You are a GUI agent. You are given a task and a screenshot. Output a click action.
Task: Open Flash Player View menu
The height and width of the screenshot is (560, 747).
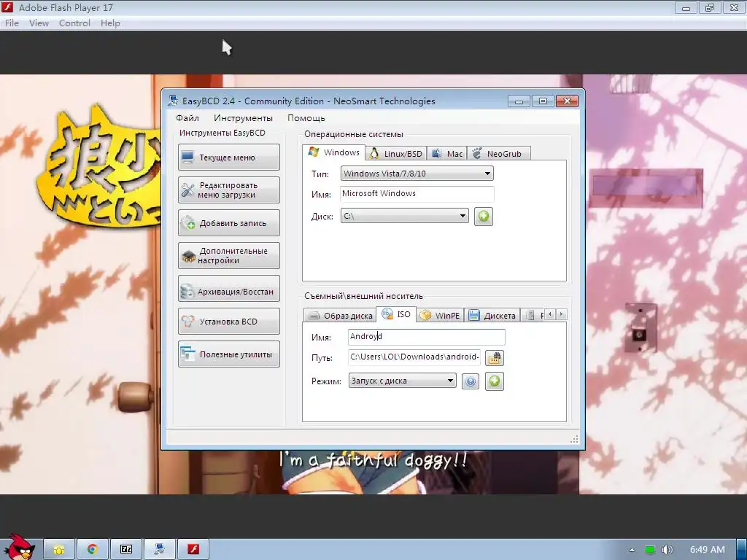39,23
